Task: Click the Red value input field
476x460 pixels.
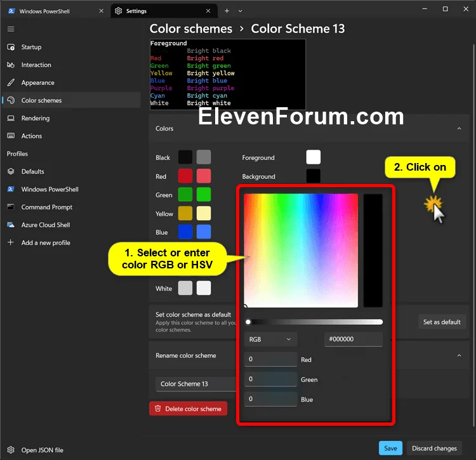Action: [x=270, y=359]
